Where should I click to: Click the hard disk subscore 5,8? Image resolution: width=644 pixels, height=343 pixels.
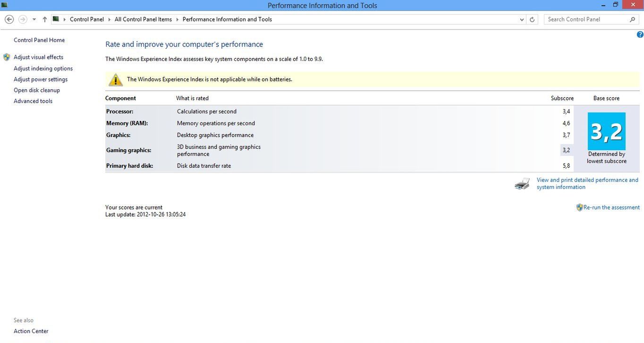pos(566,166)
